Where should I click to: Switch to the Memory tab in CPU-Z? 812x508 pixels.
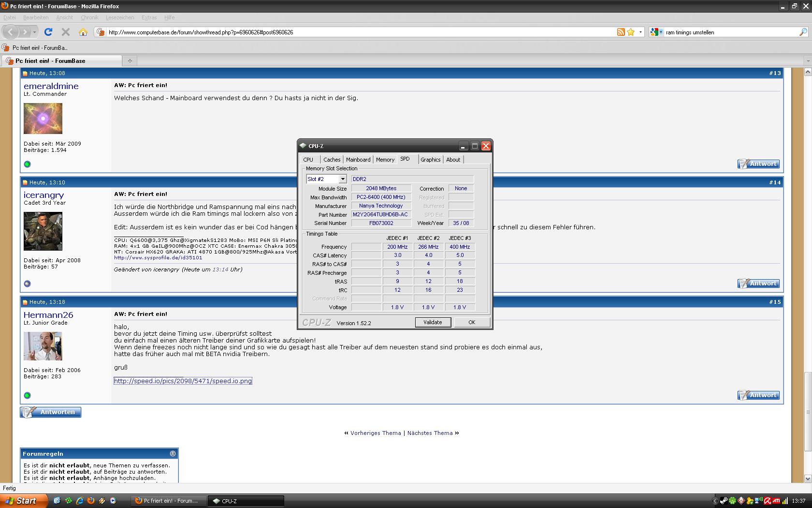tap(385, 160)
